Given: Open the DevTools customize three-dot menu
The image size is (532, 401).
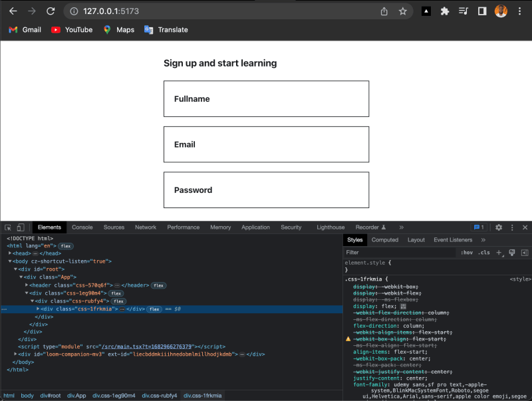Looking at the screenshot, I should (x=512, y=227).
